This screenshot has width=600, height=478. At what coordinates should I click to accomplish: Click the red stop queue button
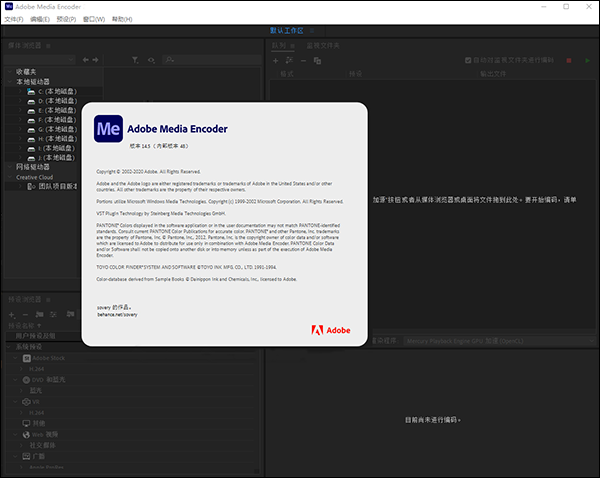point(570,61)
